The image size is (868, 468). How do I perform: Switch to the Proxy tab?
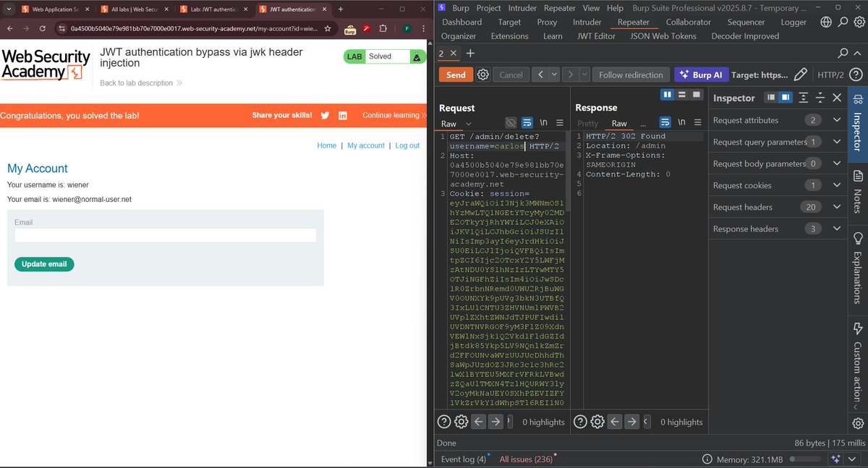(x=547, y=22)
